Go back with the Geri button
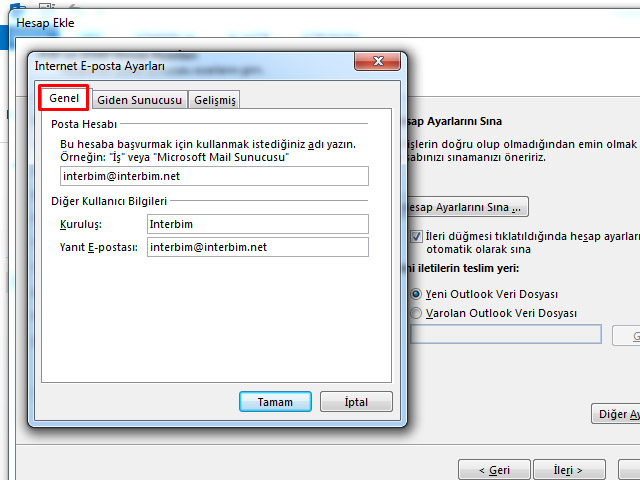The image size is (640, 480). (494, 469)
